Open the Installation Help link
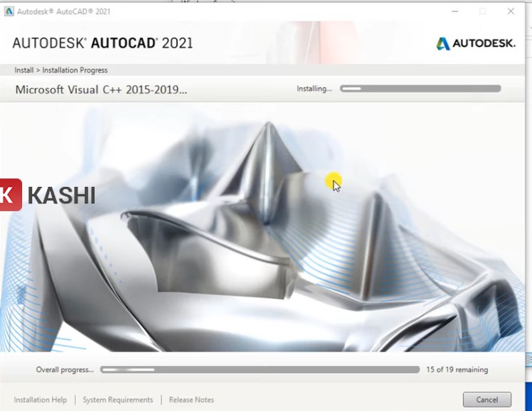This screenshot has width=532, height=411. [41, 400]
